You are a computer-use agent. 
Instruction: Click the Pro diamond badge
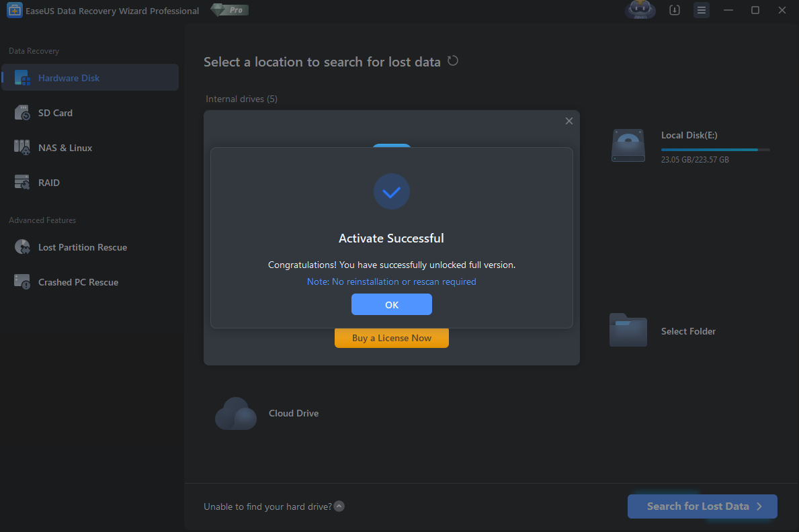[230, 10]
